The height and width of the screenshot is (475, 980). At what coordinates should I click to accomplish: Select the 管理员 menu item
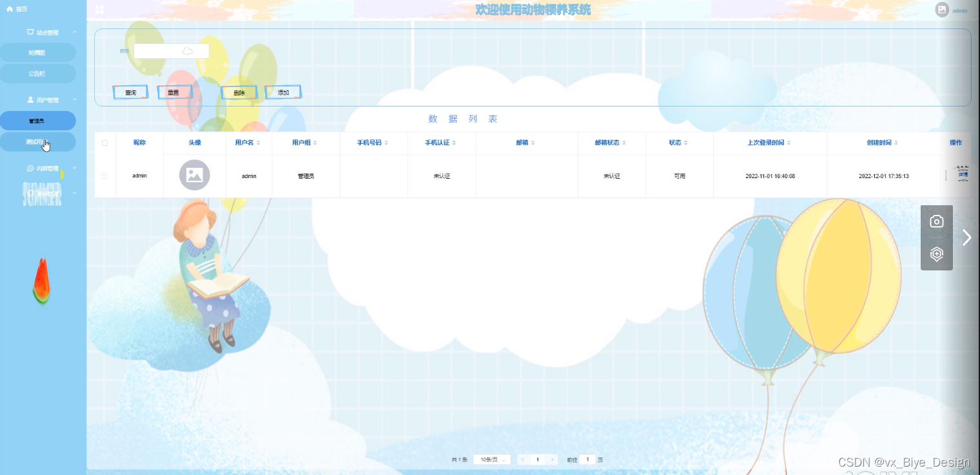(38, 121)
